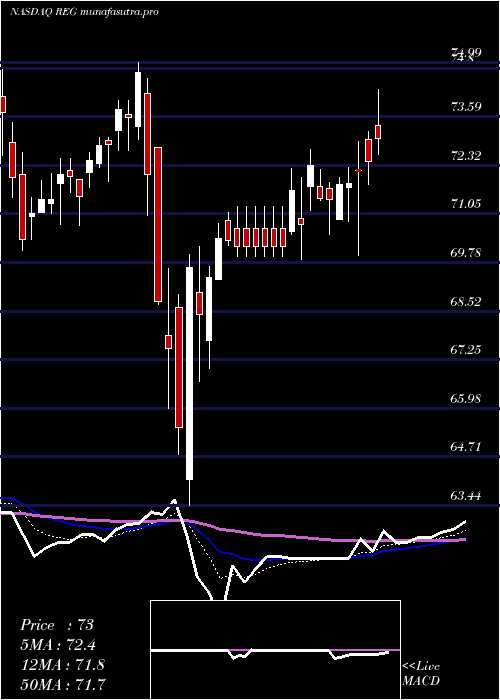The image size is (500, 700).
Task: Click the last red candle on the right
Action: tap(378, 132)
